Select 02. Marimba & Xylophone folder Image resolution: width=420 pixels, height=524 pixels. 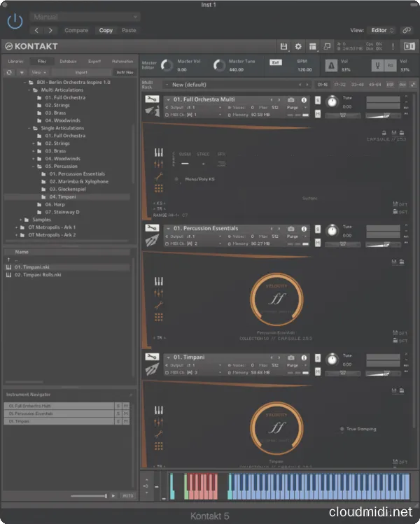point(78,181)
